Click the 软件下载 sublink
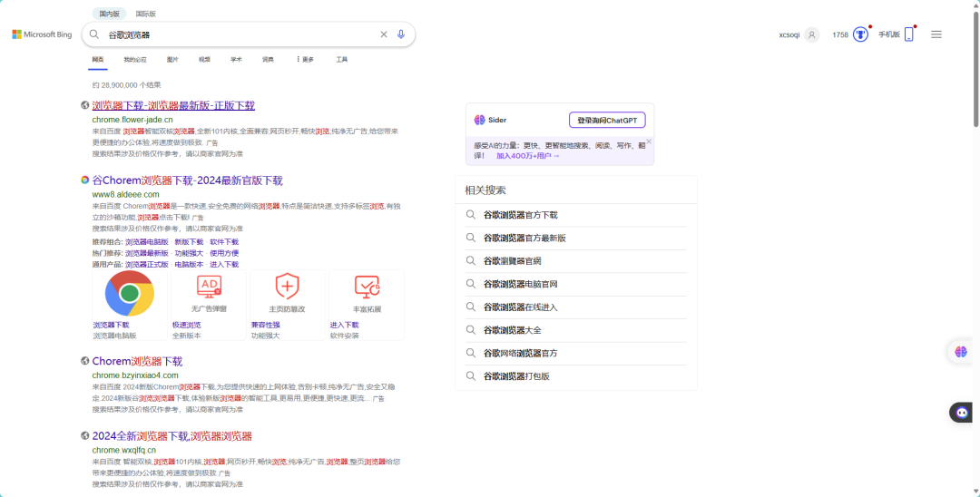980x497 pixels. 224,241
